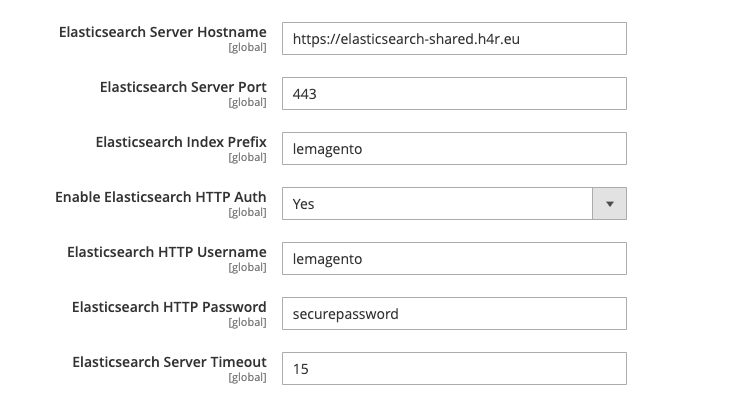Click the [global] scope tag under Index Prefix
Screen dimensions: 743x405
coord(247,157)
